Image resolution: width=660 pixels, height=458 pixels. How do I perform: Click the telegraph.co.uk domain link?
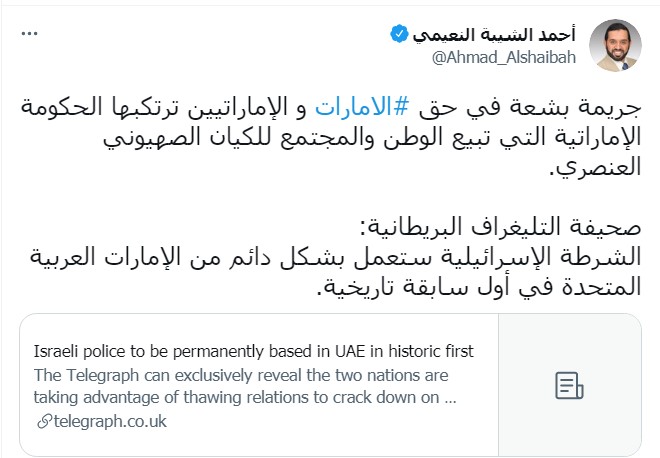click(107, 422)
